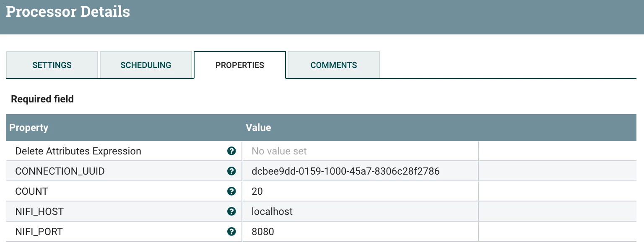This screenshot has width=644, height=251.
Task: Click help icon for Delete Attributes Expression
Action: [231, 151]
